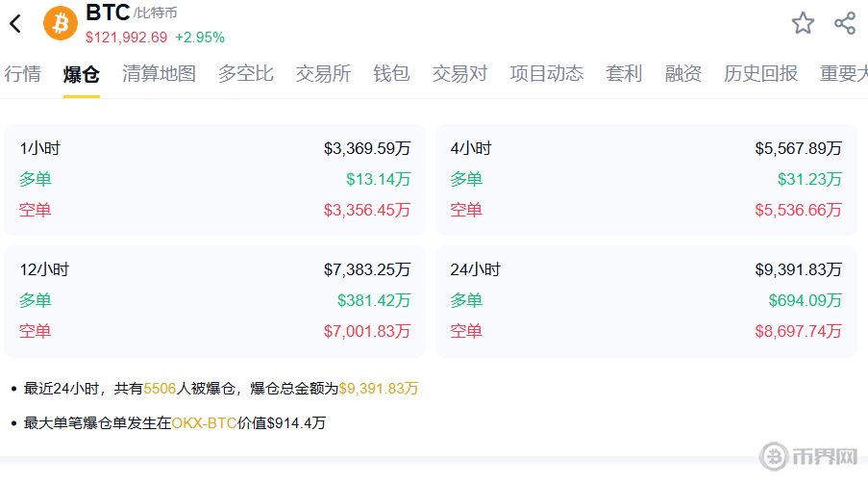This screenshot has height=483, width=868.
Task: Click the orange Bitcoin logo icon
Action: click(x=61, y=23)
